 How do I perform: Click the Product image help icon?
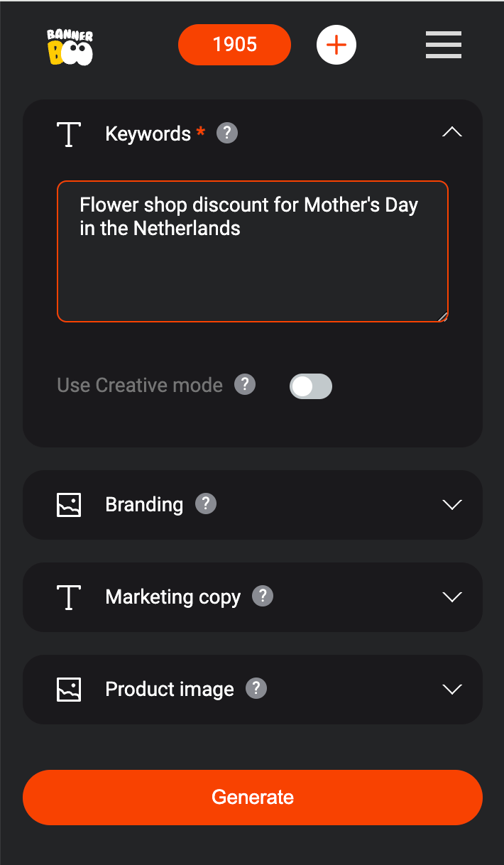click(x=256, y=688)
